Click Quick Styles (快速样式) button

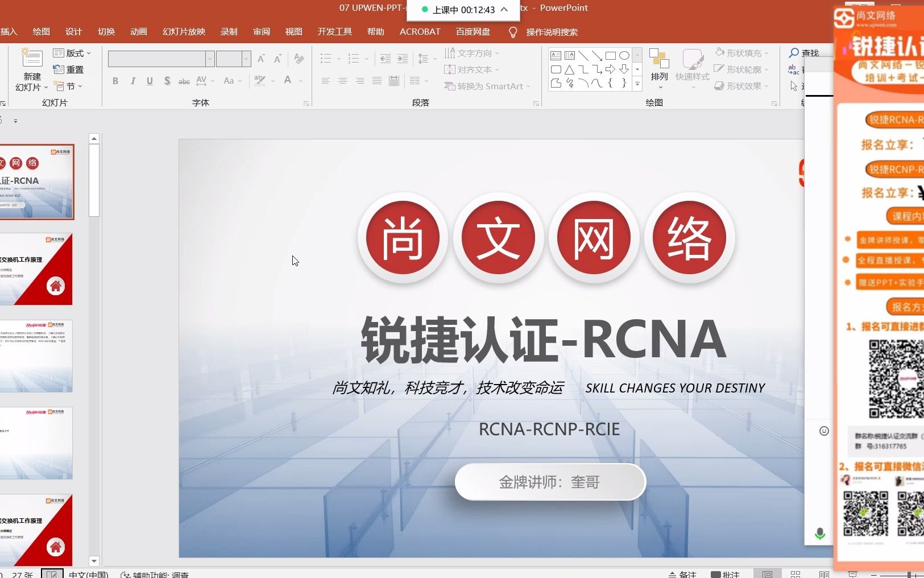tap(693, 69)
